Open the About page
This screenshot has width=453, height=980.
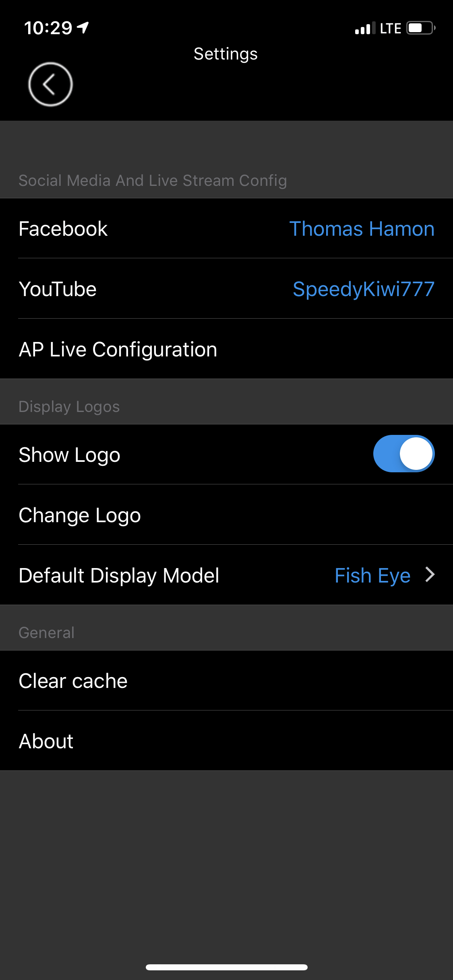(46, 741)
